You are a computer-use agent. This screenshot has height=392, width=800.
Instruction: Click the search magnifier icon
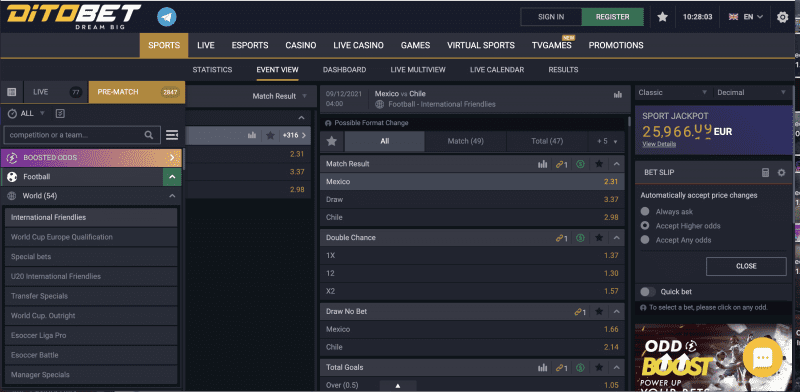click(x=148, y=135)
